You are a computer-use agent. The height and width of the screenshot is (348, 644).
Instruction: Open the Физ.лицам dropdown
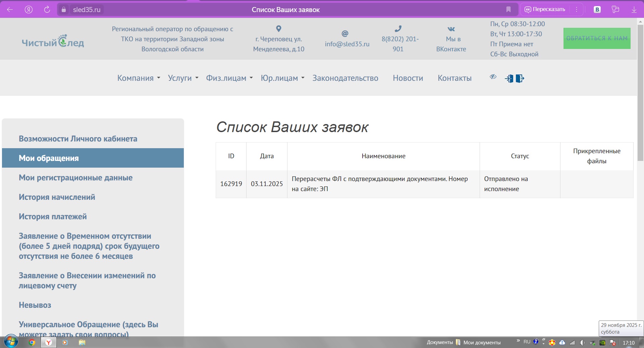coord(229,78)
